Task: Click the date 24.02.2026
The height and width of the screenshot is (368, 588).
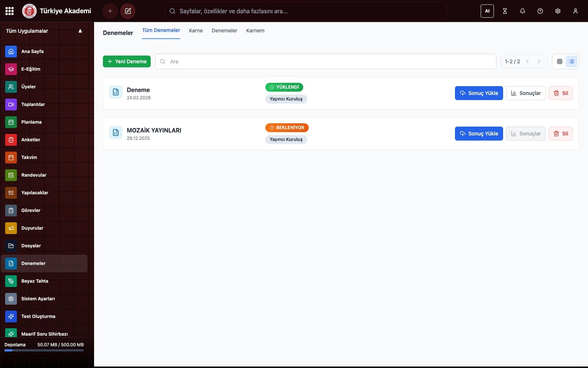Action: [139, 98]
